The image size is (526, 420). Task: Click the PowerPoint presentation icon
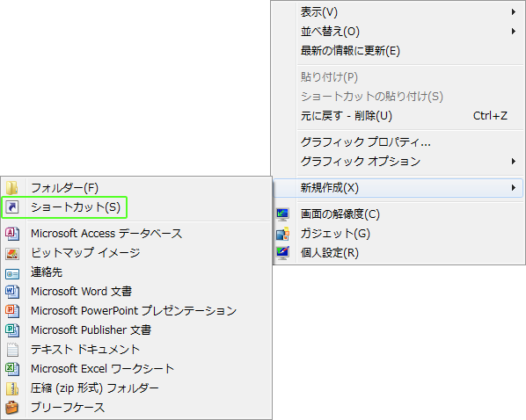click(x=12, y=311)
